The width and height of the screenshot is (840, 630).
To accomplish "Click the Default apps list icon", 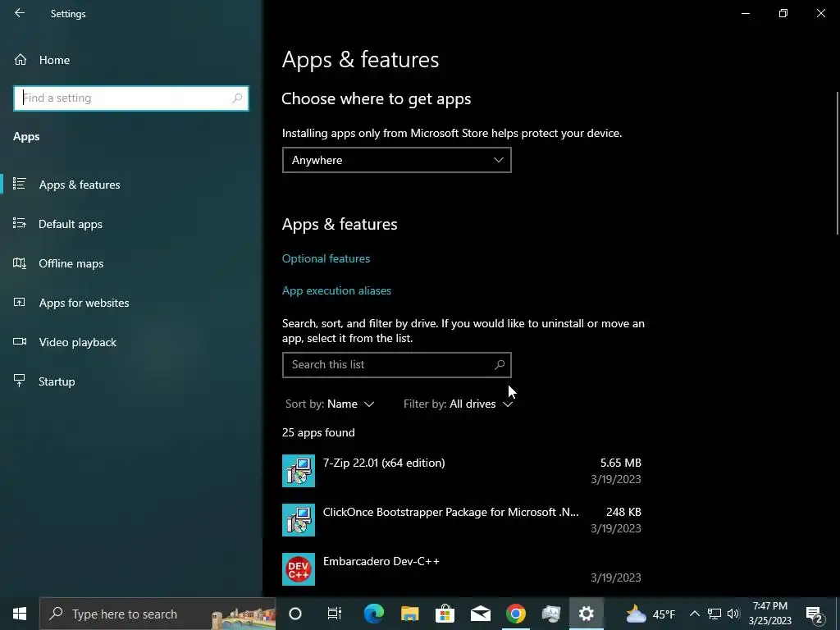I will pyautogui.click(x=20, y=223).
